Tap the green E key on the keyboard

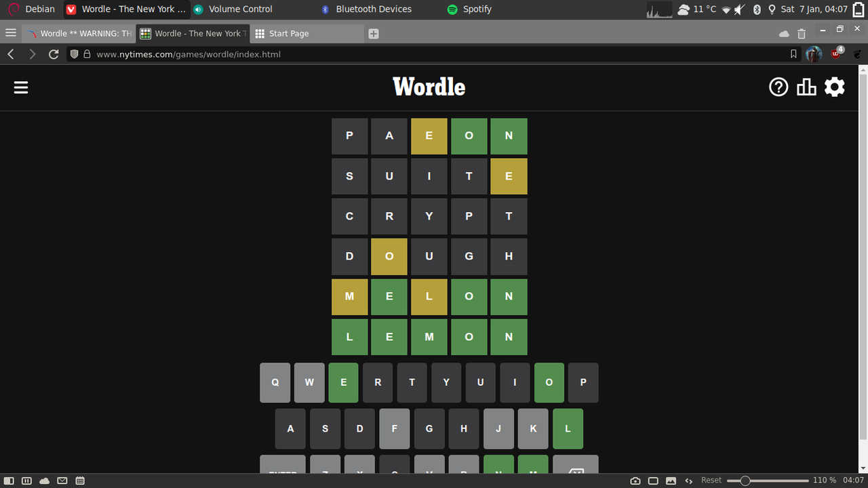pyautogui.click(x=344, y=383)
